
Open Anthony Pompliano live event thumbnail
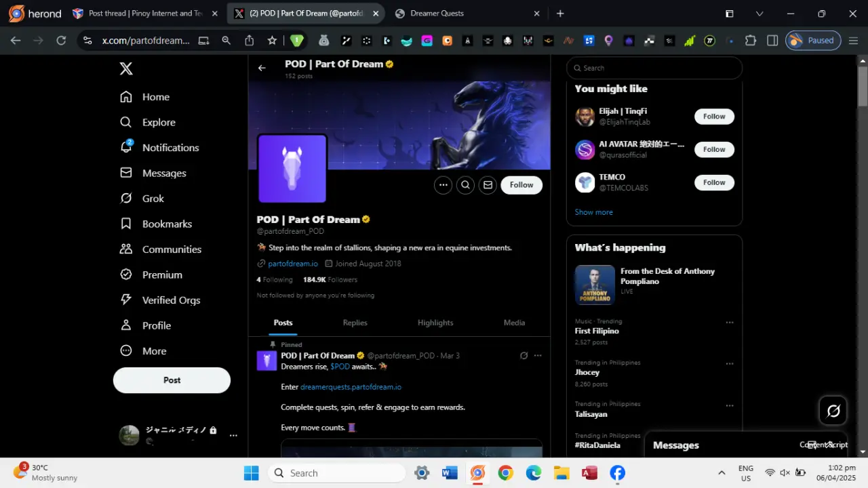pyautogui.click(x=595, y=285)
